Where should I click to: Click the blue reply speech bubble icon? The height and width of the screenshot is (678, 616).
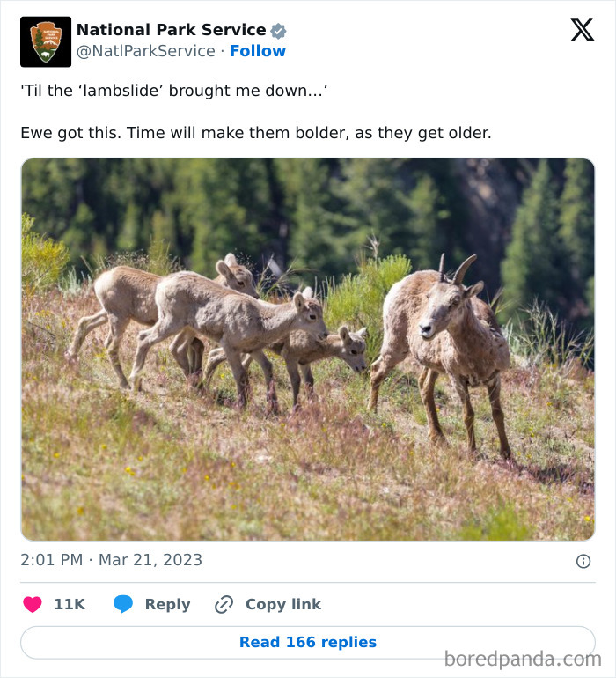[x=123, y=604]
